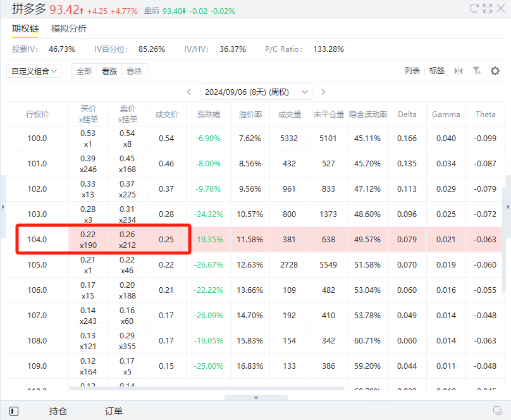Screen dimensions: 511x420
Task: Click the bottom-left panel toggle icon
Action: coord(14,411)
